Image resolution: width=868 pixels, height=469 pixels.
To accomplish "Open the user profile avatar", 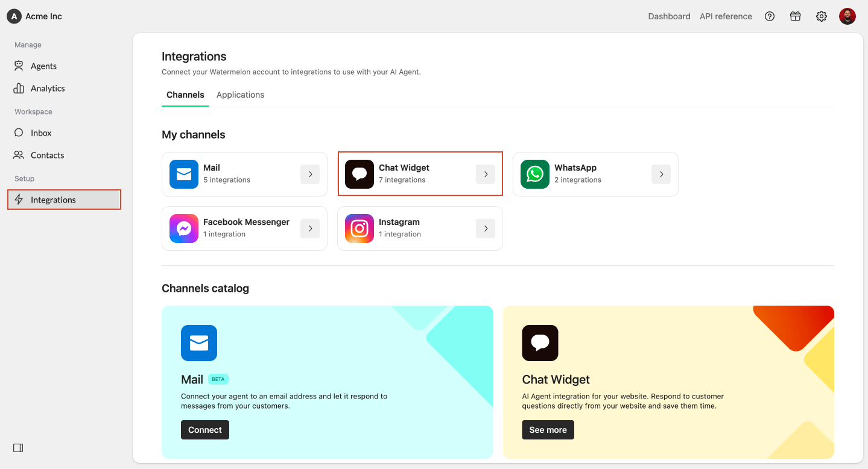I will (847, 16).
